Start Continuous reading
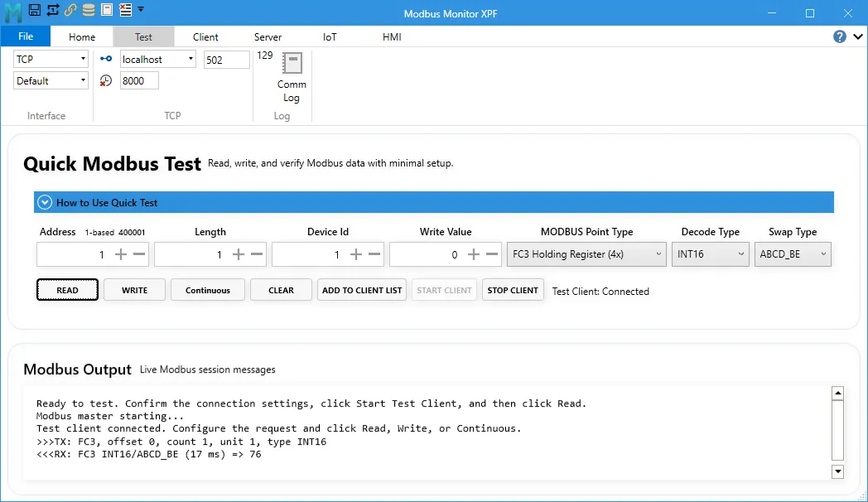Viewport: 868px width, 502px height. click(208, 290)
